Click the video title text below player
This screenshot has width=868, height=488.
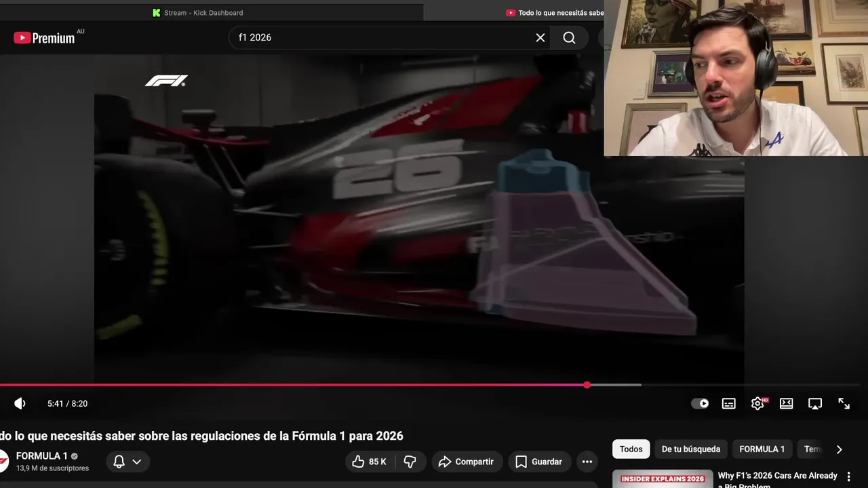click(201, 436)
